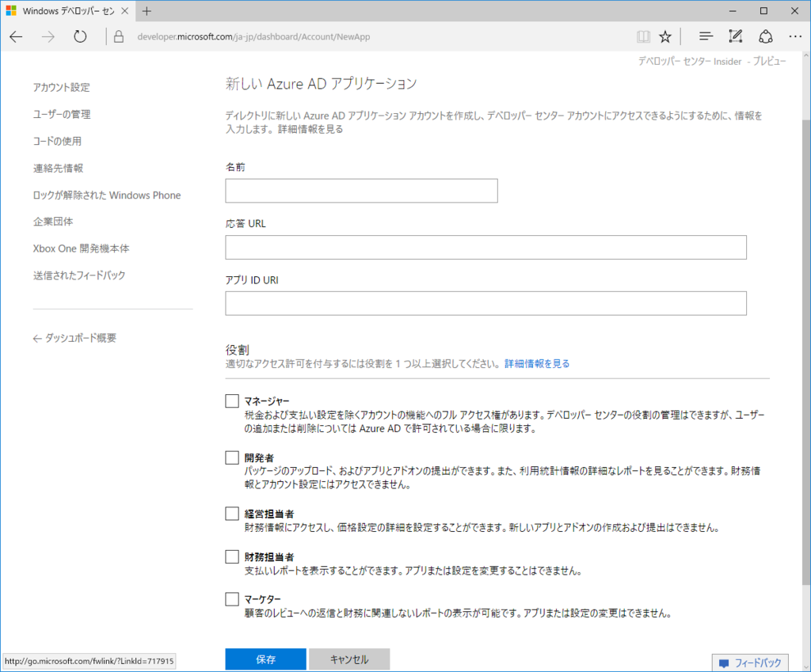Open 連絡先情報 sidebar item
The height and width of the screenshot is (672, 811).
[x=58, y=168]
